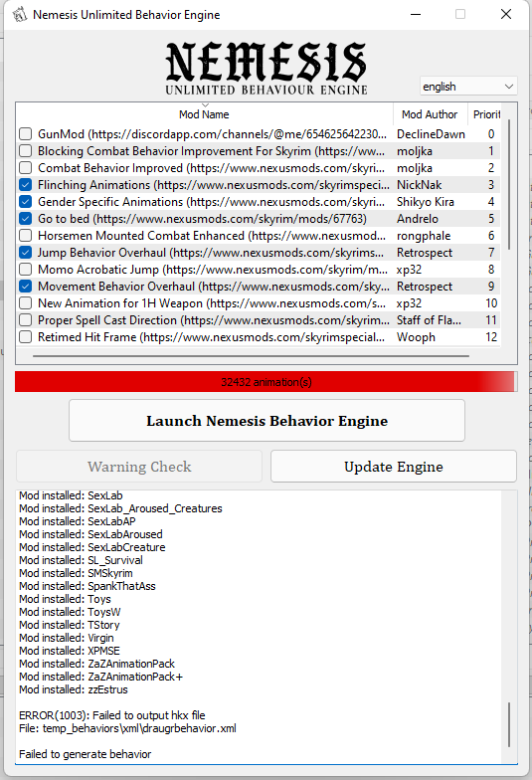Enable Momo Acrobatic Jump checkbox
532x780 pixels.
(x=26, y=269)
